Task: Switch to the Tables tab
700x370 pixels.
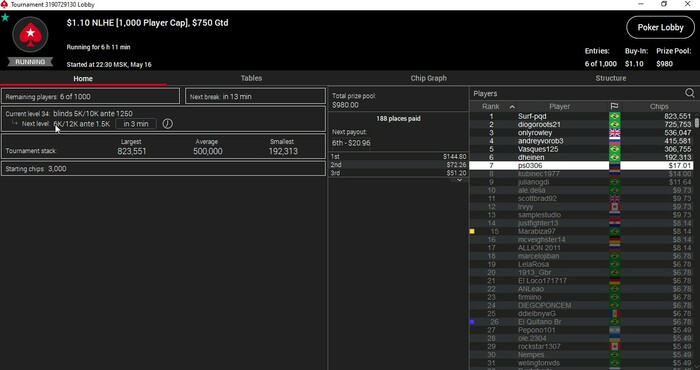Action: pyautogui.click(x=251, y=78)
